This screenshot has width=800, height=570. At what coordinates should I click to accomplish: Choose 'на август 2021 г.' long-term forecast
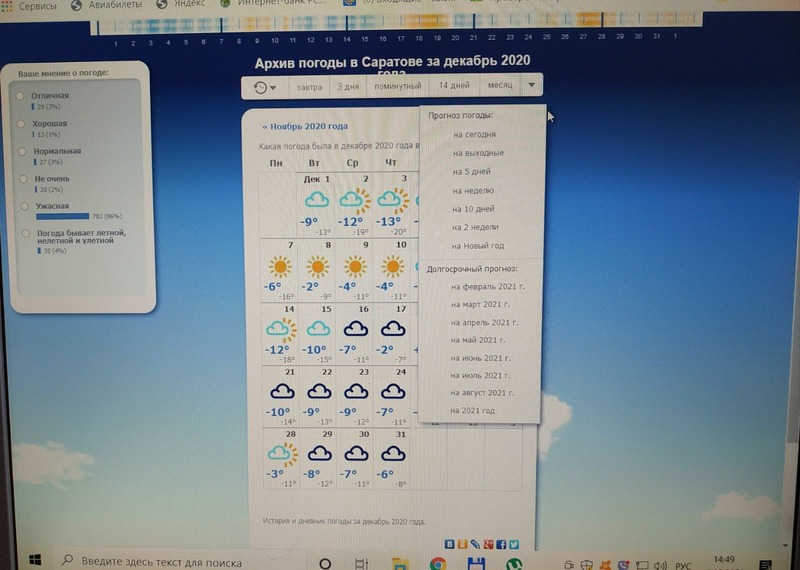tap(482, 393)
